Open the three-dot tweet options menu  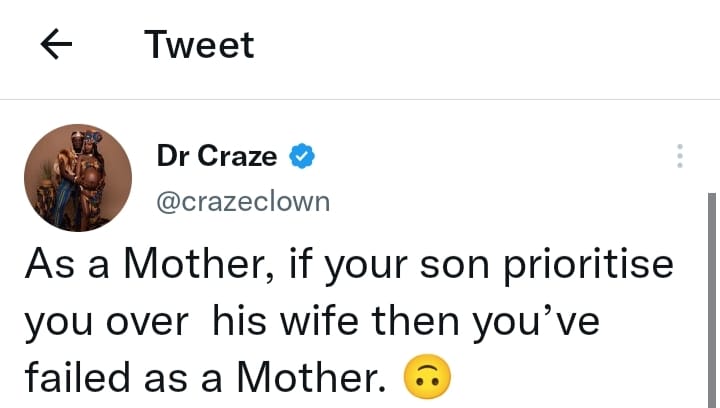(680, 156)
